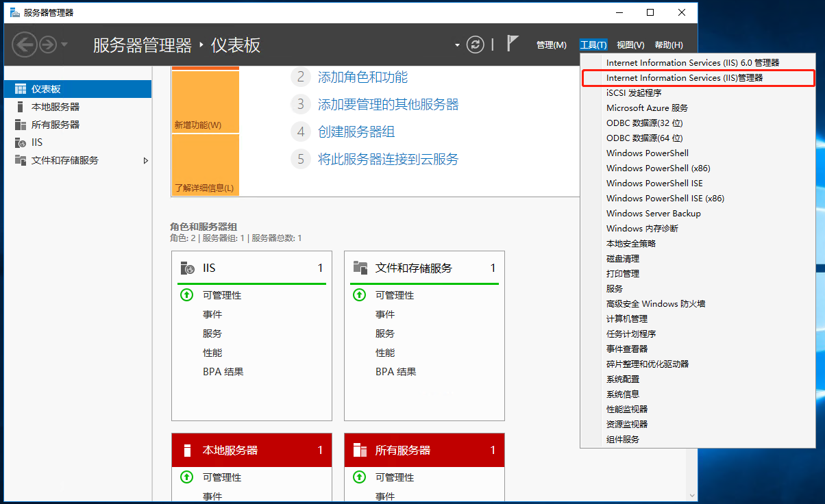Open the 新增功能(W) tile

tap(205, 101)
